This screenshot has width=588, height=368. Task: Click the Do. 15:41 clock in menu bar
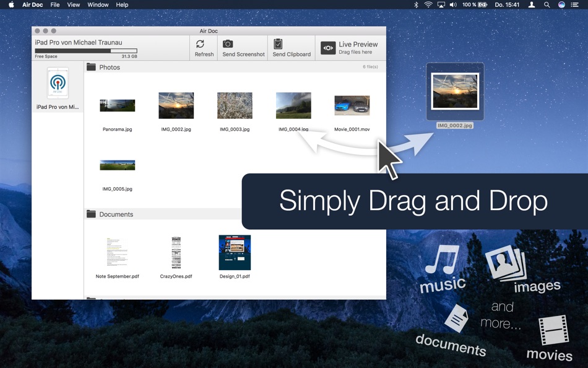pos(507,4)
